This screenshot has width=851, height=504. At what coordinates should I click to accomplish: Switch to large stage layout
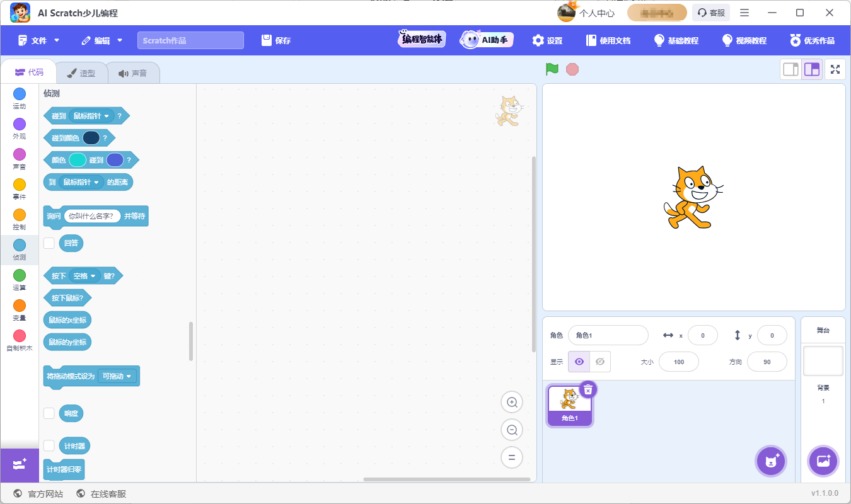click(812, 69)
